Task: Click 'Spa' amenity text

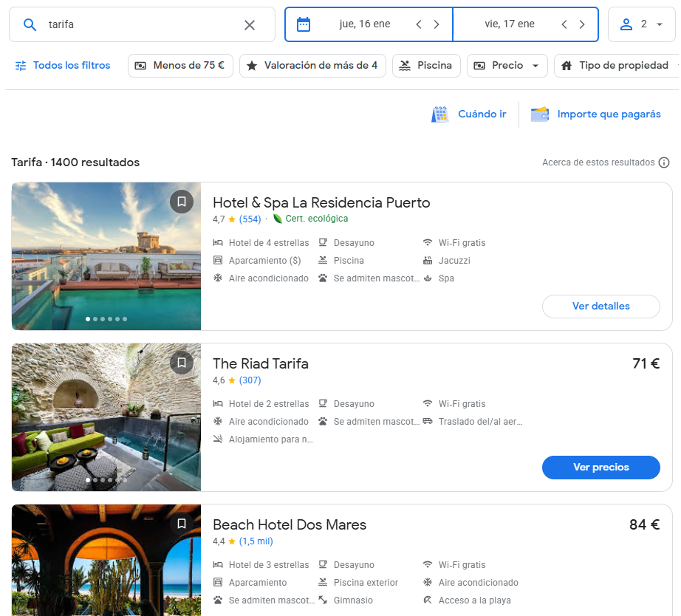Action: click(x=446, y=278)
